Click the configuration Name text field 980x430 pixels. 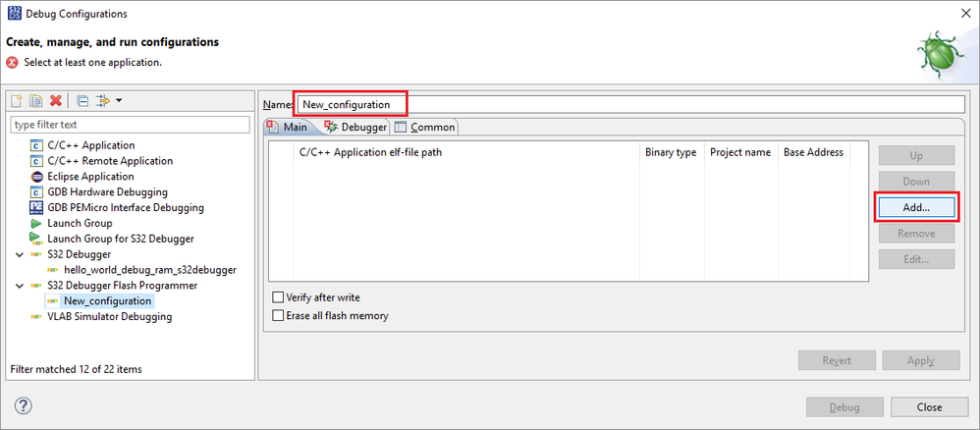[x=638, y=104]
